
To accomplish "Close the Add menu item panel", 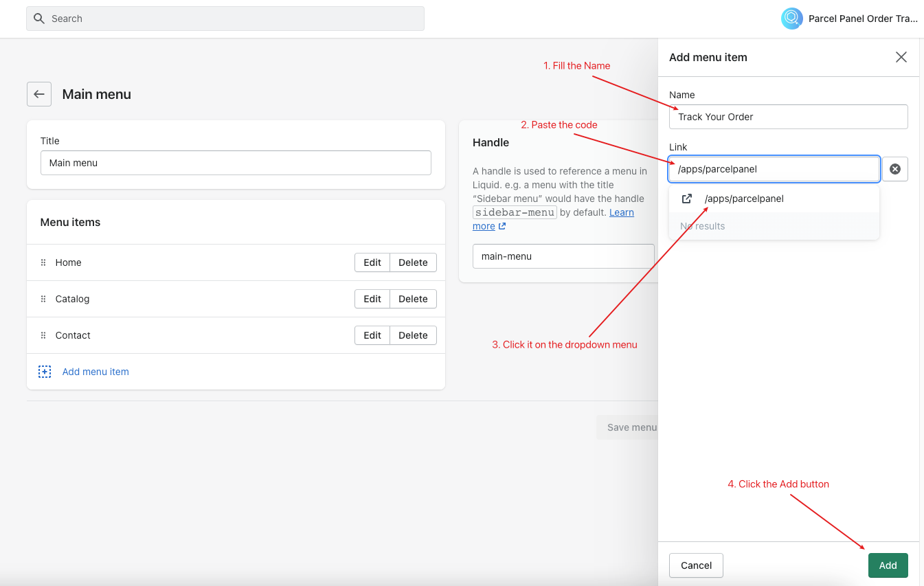I will pos(901,57).
